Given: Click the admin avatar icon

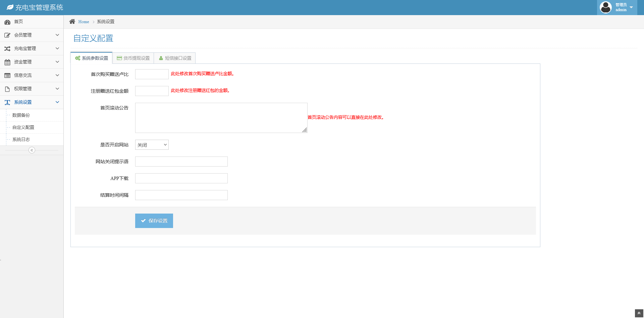Looking at the screenshot, I should pos(606,7).
